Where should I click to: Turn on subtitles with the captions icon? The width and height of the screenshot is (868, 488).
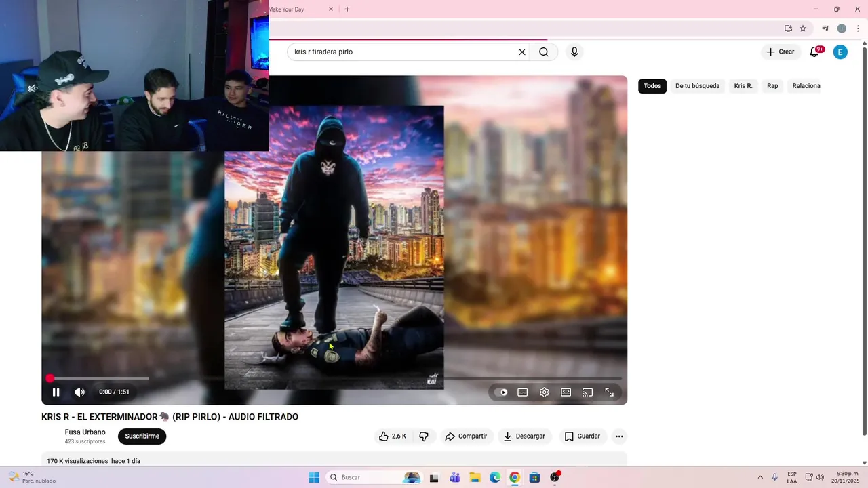click(523, 392)
